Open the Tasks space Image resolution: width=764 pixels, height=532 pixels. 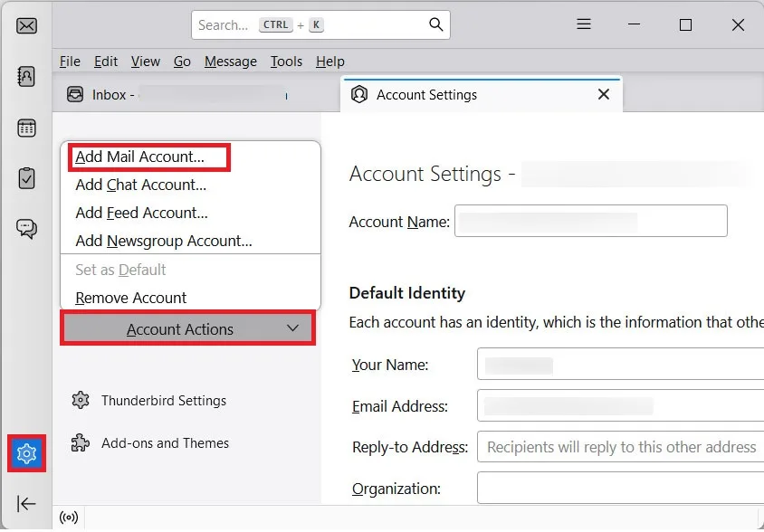tap(25, 177)
